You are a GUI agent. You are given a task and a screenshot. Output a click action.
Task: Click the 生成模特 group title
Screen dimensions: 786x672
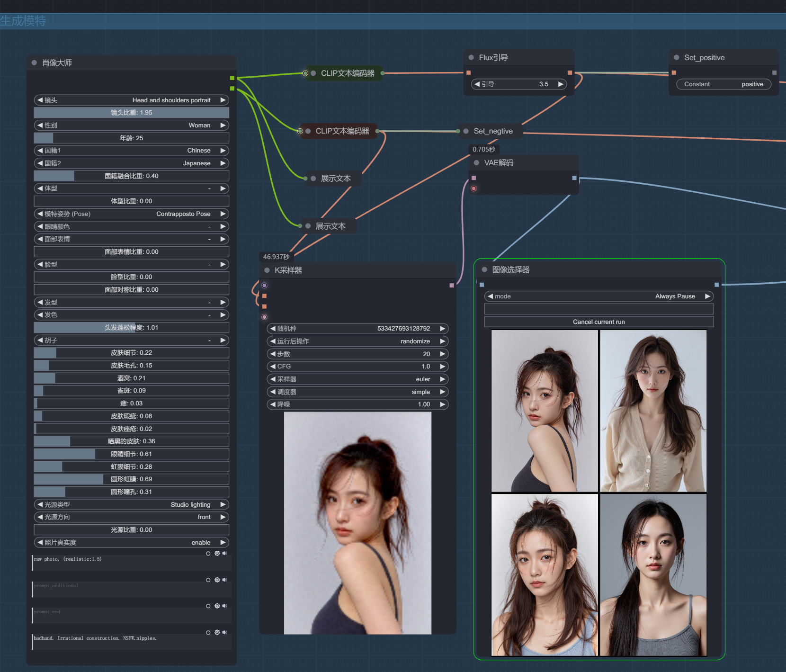23,21
